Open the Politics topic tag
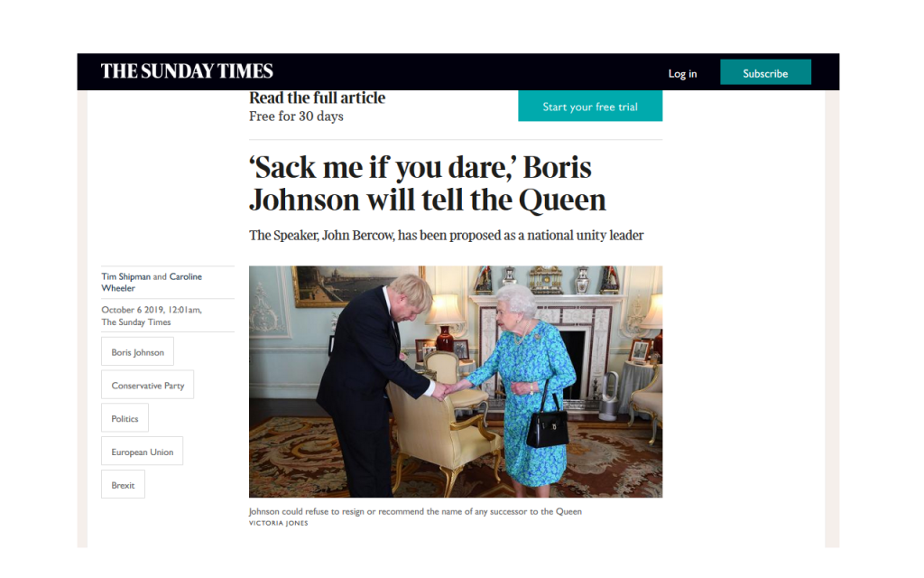 pyautogui.click(x=125, y=418)
